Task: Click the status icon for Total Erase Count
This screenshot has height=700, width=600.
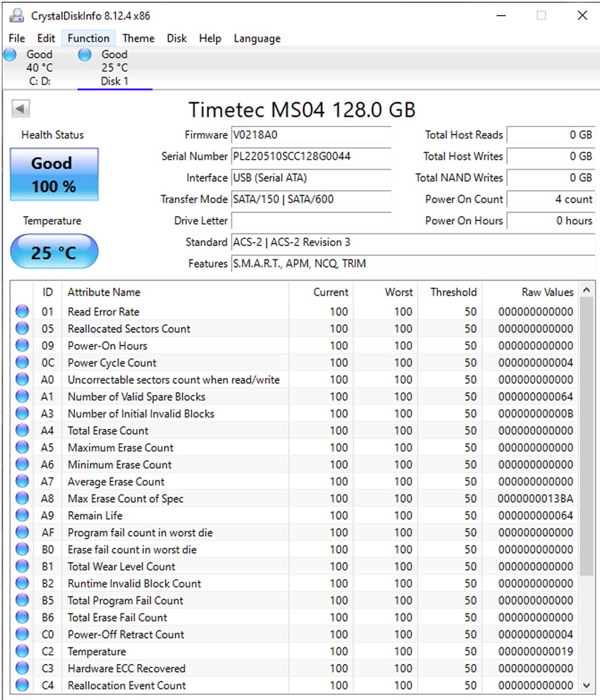Action: pyautogui.click(x=22, y=431)
